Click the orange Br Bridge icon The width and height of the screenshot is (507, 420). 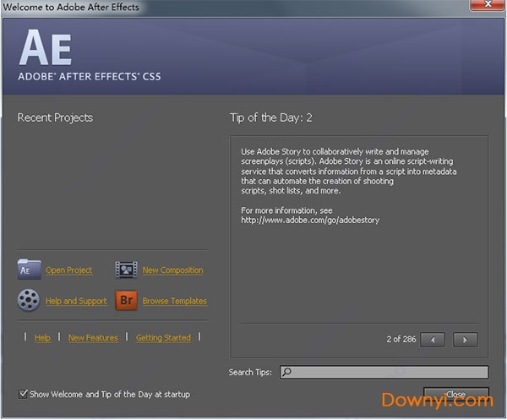(126, 300)
